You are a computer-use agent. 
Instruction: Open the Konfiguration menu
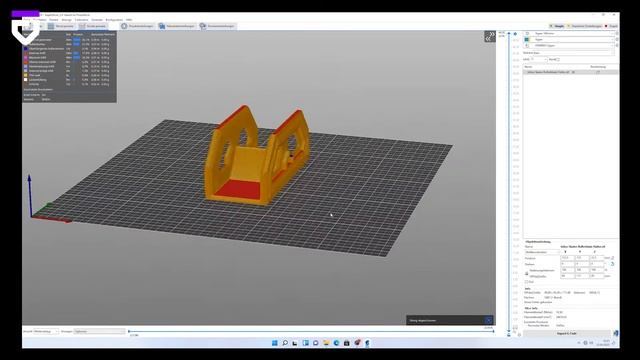coord(114,20)
